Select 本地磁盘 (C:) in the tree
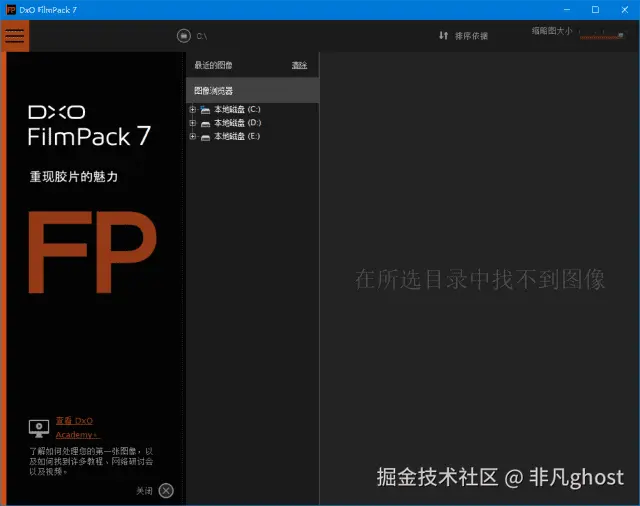Image resolution: width=640 pixels, height=506 pixels. click(x=237, y=109)
